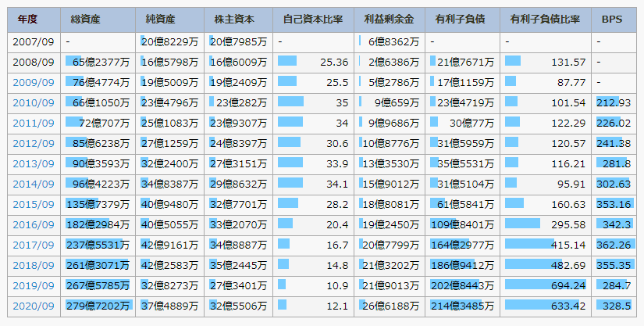Viewport: 644px width, 326px height.
Task: Select shareholder equity value 35億2445万
Action: tap(239, 266)
